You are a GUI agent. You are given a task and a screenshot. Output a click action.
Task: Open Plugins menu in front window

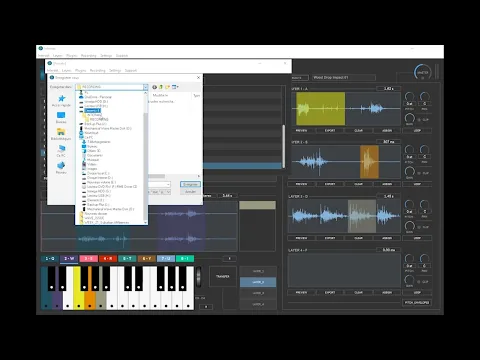coord(81,71)
